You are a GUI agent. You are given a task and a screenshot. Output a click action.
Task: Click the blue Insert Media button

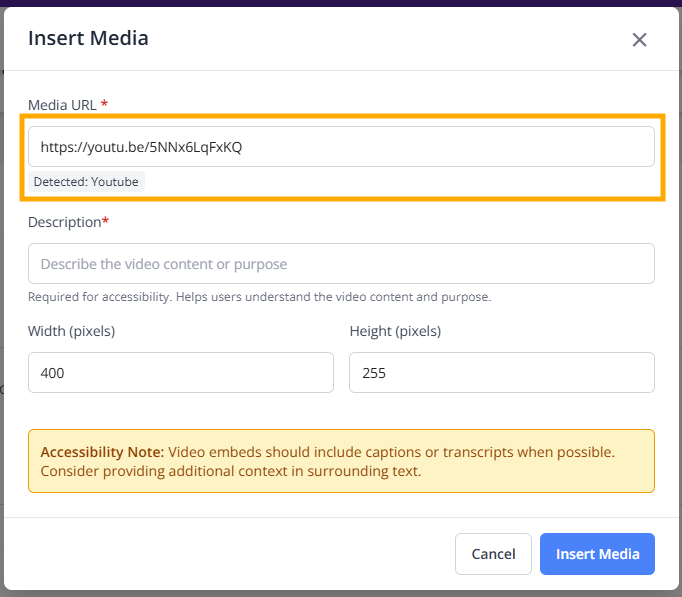coord(597,554)
